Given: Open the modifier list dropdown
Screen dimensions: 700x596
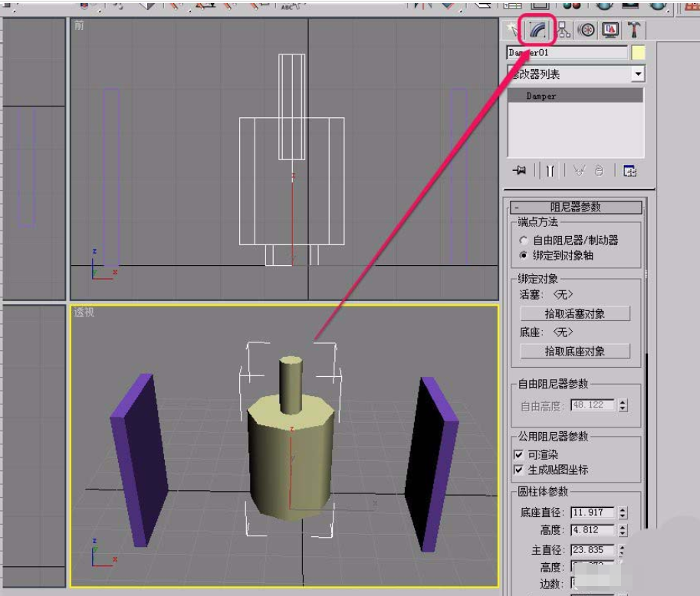Looking at the screenshot, I should click(637, 74).
